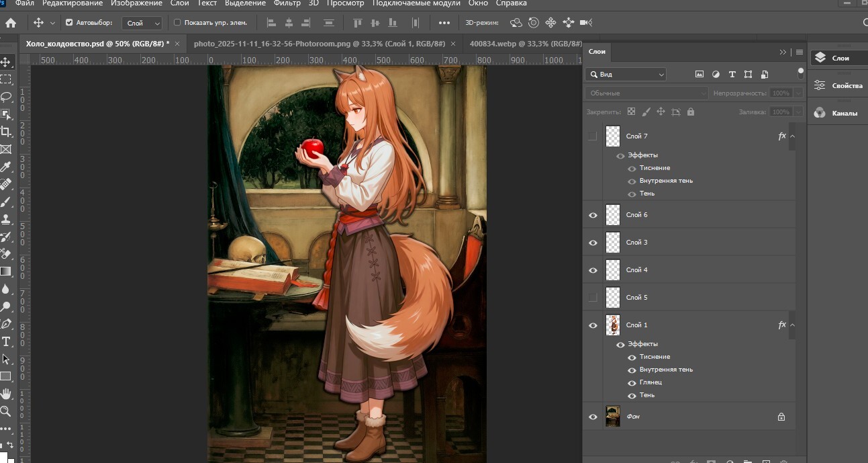Click lock transparent pixels icon

[631, 112]
